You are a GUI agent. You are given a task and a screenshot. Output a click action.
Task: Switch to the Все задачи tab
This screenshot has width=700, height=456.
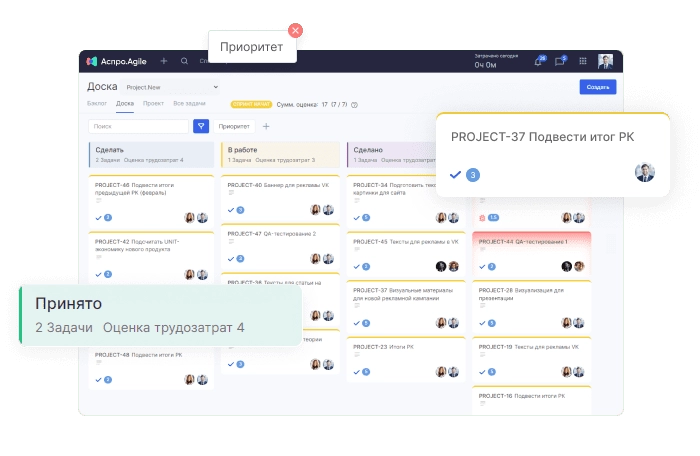[187, 103]
